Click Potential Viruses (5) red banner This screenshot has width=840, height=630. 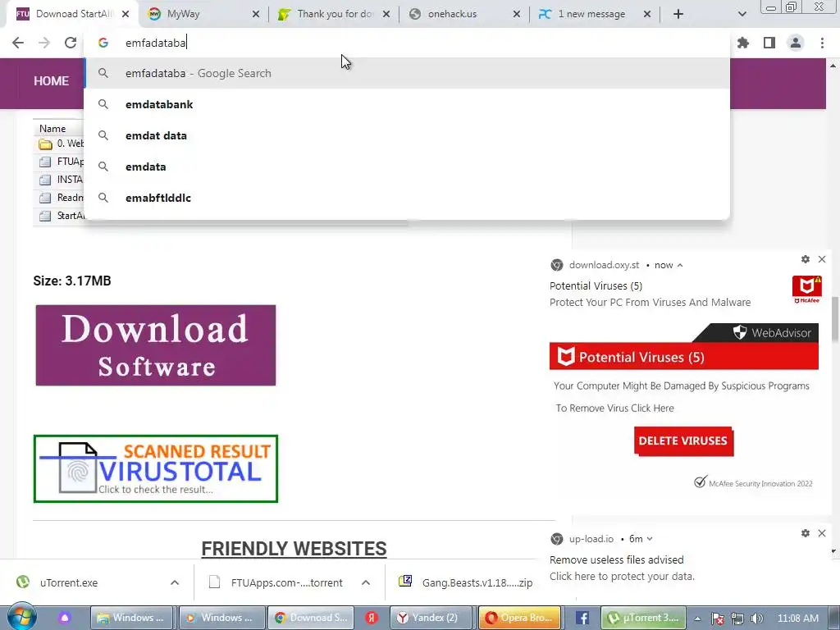click(683, 357)
